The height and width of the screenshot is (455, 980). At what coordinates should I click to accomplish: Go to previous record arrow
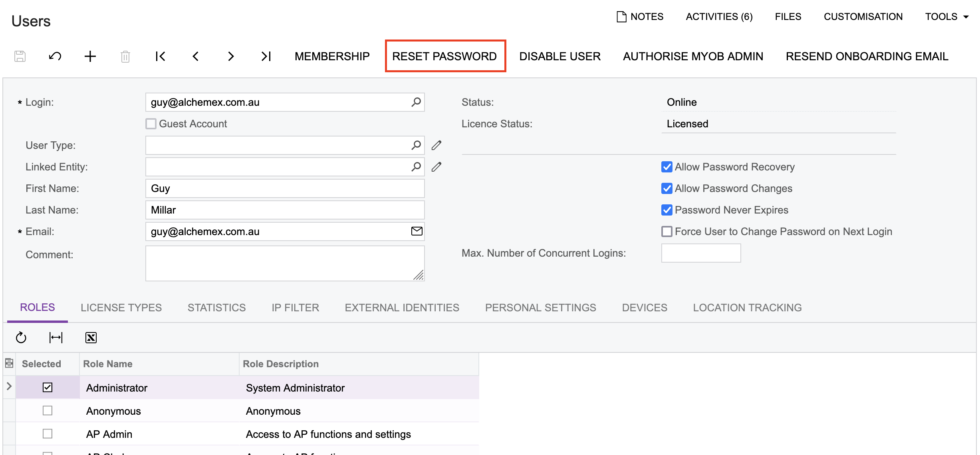click(196, 56)
